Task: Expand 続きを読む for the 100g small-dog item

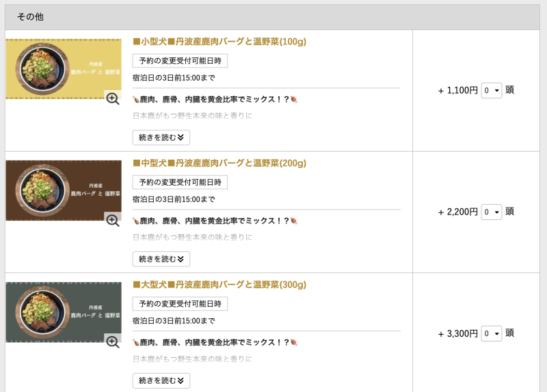Action: coord(161,137)
